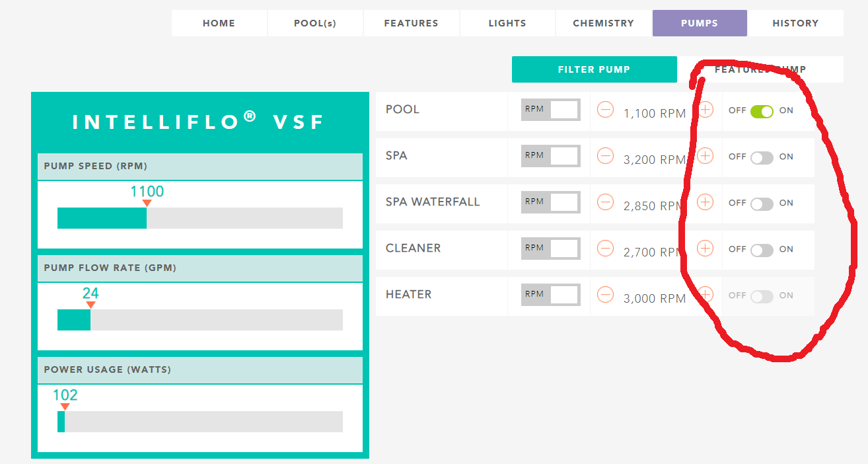Switch to the FEATURES PUMP button
868x464 pixels.
760,69
